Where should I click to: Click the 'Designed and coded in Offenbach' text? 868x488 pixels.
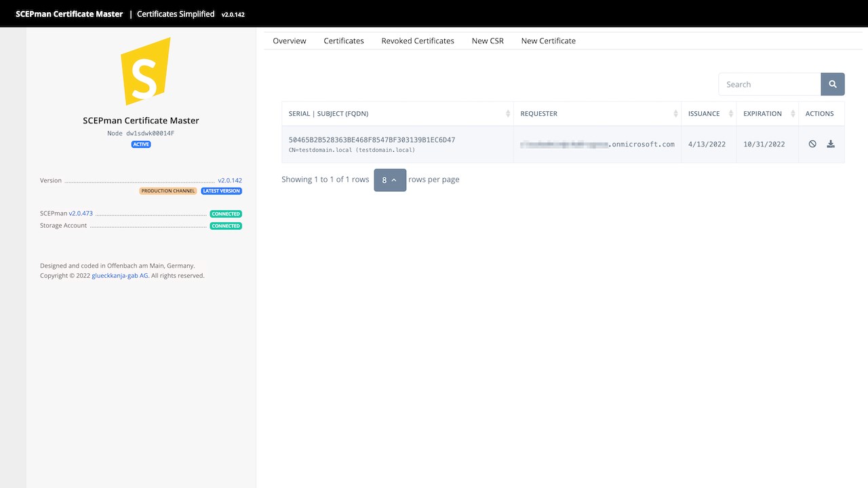(117, 266)
